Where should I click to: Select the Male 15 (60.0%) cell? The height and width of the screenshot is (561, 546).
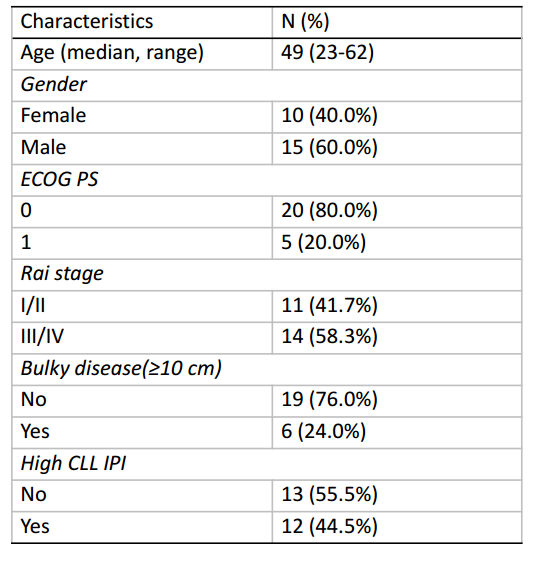tap(329, 147)
